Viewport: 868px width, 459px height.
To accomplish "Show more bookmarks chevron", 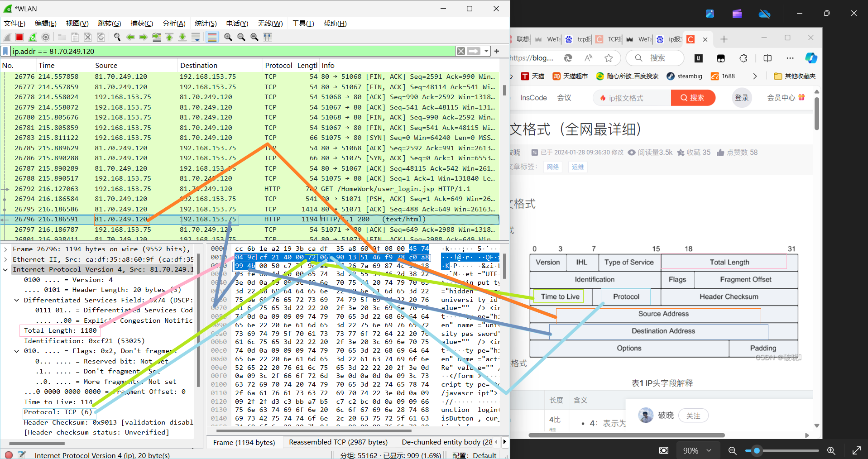I will (755, 76).
